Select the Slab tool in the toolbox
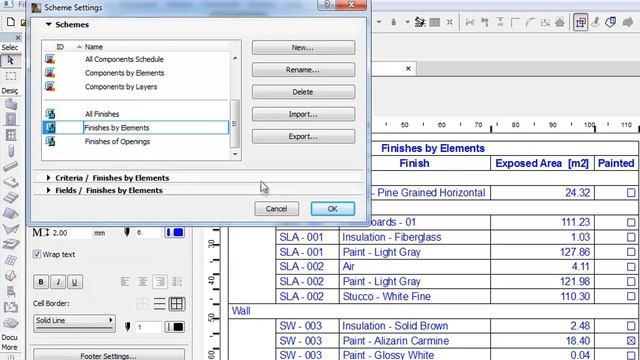The width and height of the screenshot is (640, 360). tap(11, 182)
